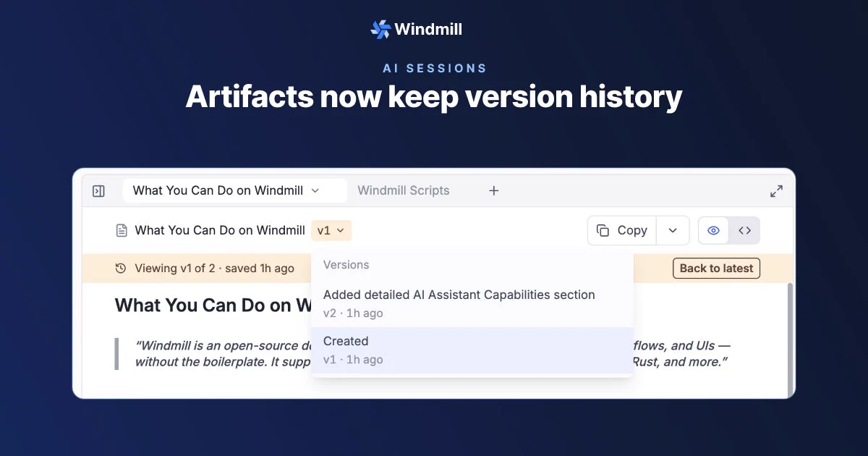Open the Copy options dropdown arrow
The image size is (868, 456).
click(x=673, y=230)
